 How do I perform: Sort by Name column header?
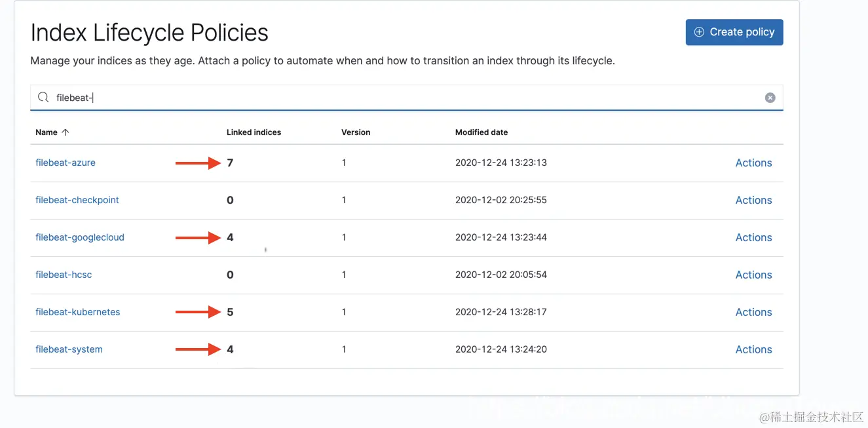pos(47,132)
